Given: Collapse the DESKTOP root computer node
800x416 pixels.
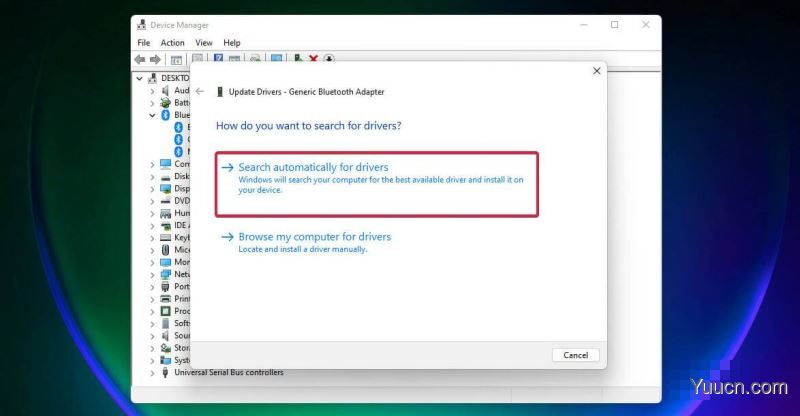Looking at the screenshot, I should (139, 78).
